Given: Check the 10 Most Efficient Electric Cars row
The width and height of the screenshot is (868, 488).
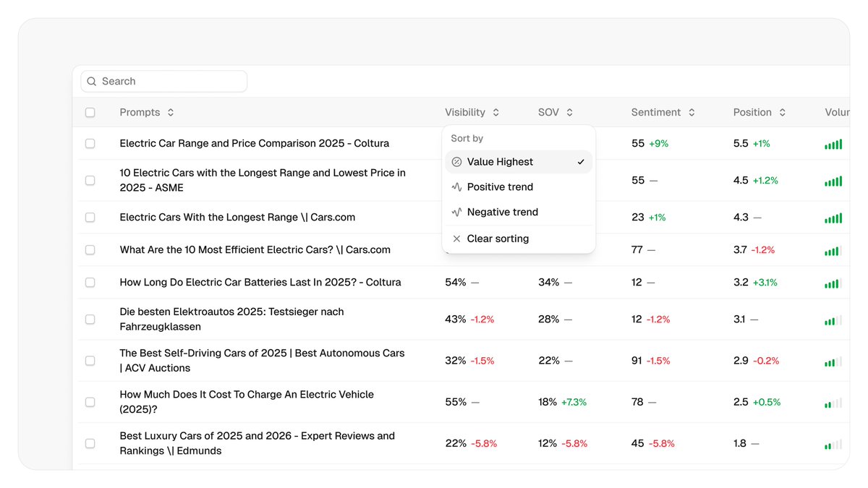Looking at the screenshot, I should click(90, 250).
